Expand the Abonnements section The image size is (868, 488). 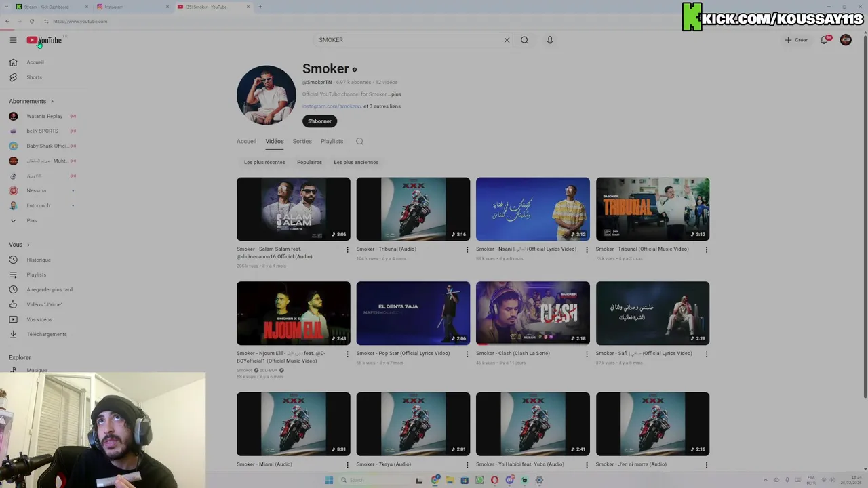[31, 101]
